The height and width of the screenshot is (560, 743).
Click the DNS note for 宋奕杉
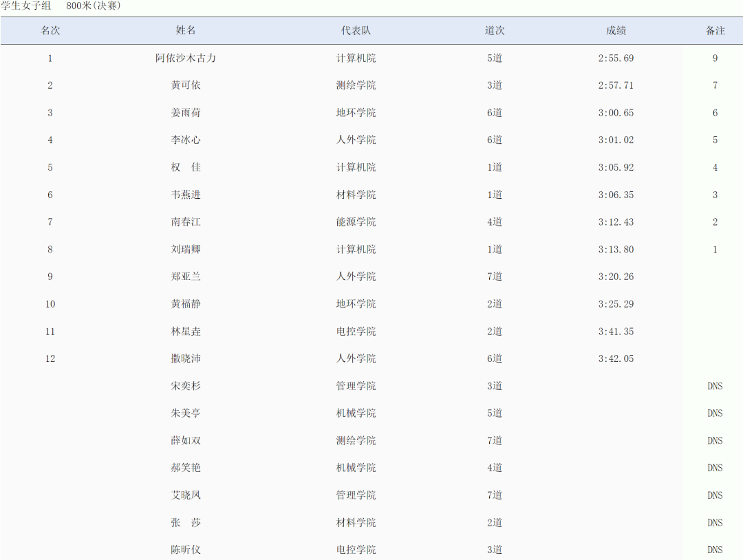pos(715,386)
